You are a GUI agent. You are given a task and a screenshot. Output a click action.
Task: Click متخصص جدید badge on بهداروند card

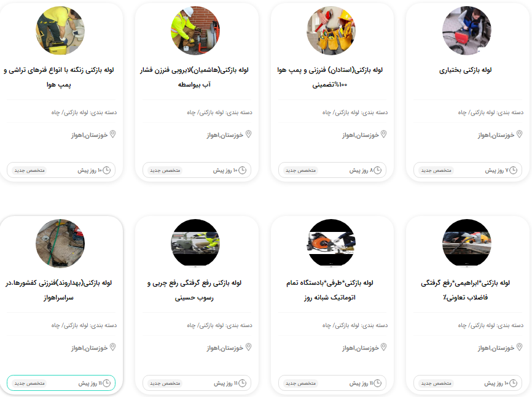point(29,383)
